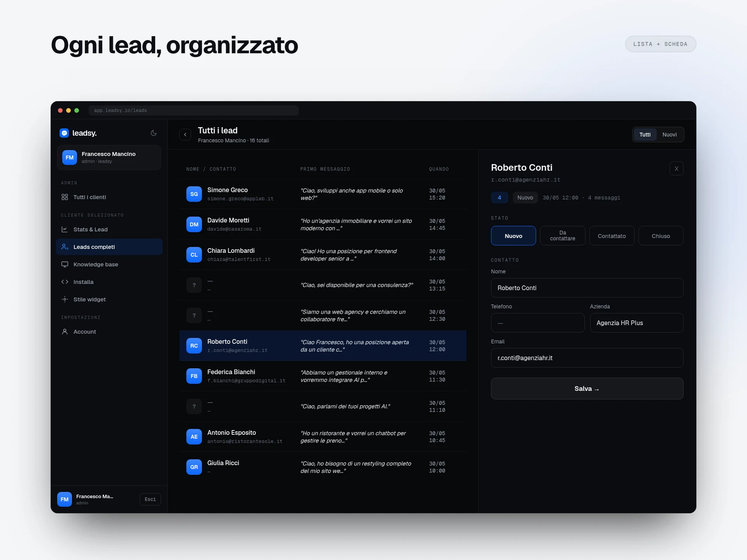The width and height of the screenshot is (747, 560).
Task: Switch to the Nuovi filter tab
Action: 669,135
